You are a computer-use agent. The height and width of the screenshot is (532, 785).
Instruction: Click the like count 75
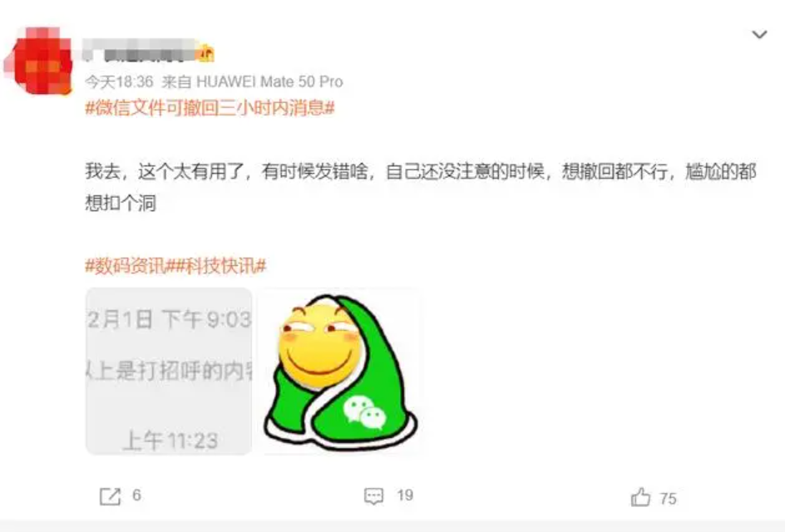pyautogui.click(x=668, y=499)
